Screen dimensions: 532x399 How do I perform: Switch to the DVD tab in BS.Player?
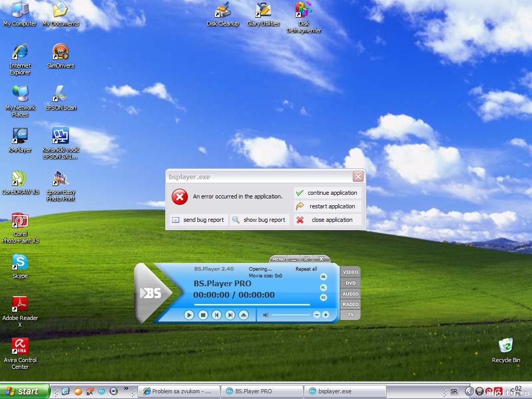tap(351, 283)
